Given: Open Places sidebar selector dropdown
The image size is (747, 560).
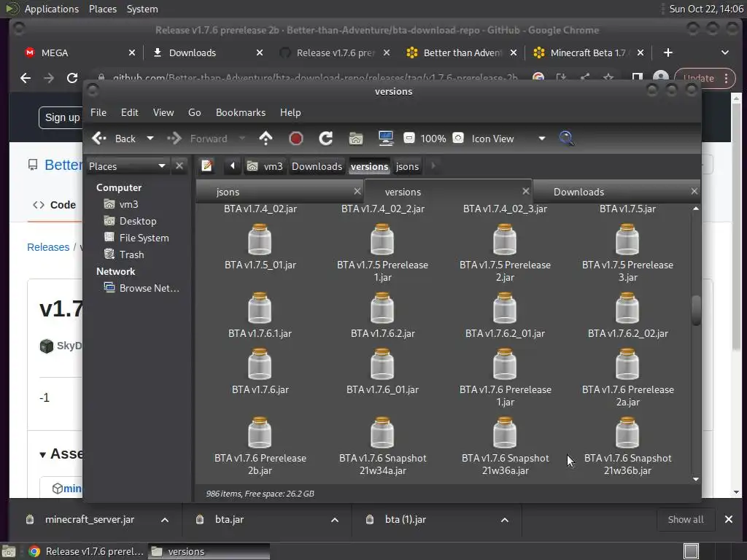Looking at the screenshot, I should (x=127, y=166).
